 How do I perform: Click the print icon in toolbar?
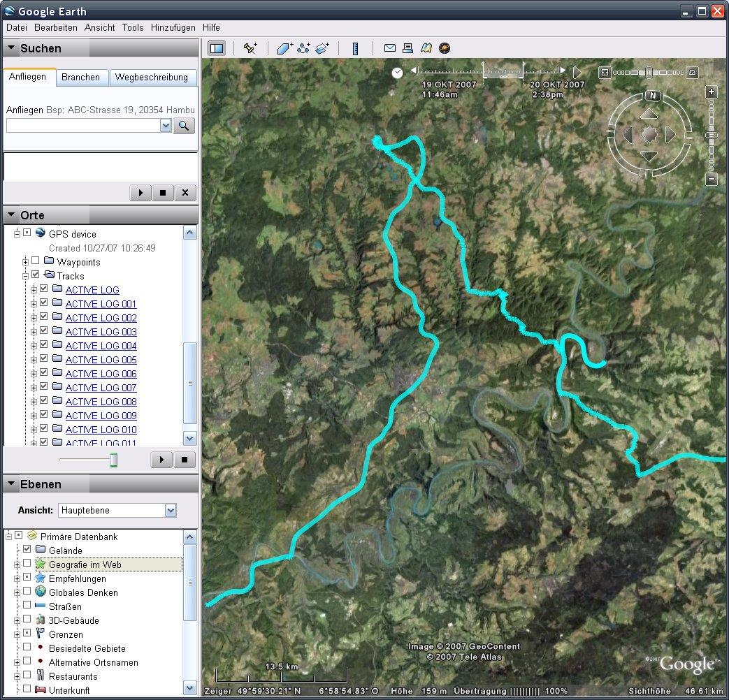point(408,48)
